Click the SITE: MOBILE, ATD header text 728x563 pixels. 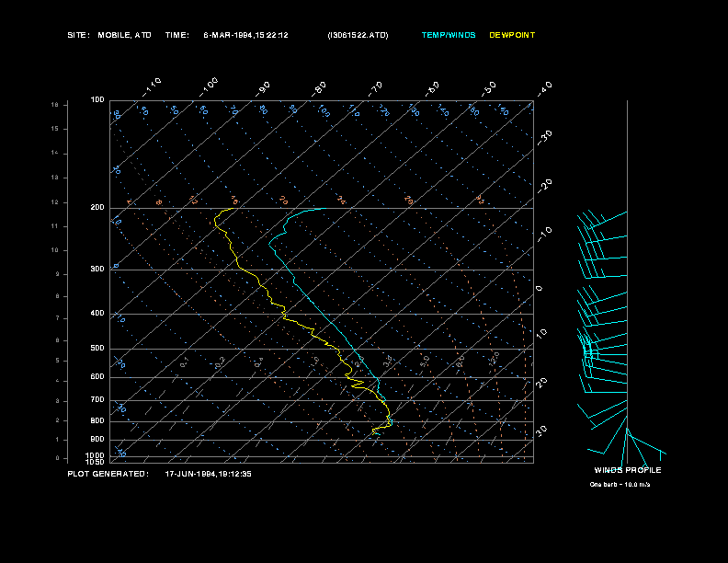tap(109, 35)
